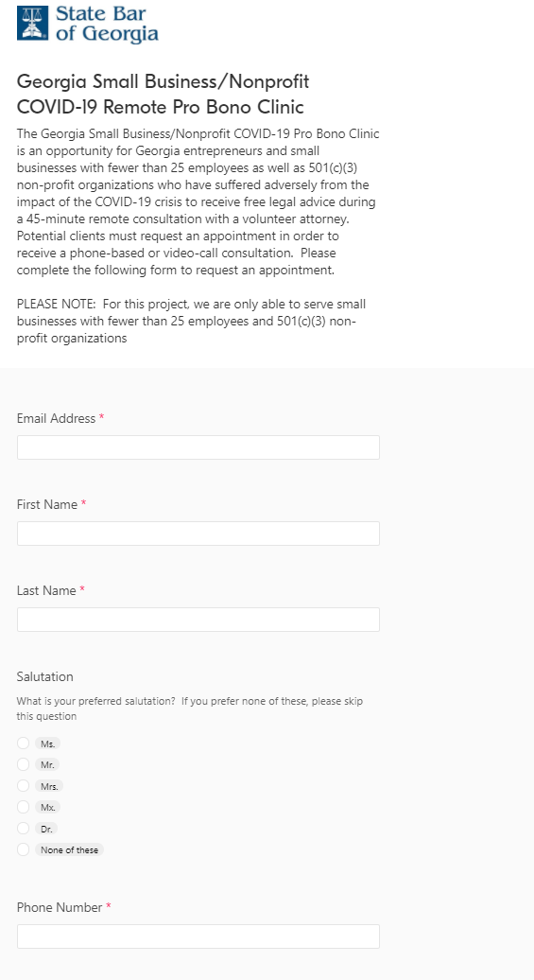Select the Ms. salutation radio button

point(23,744)
